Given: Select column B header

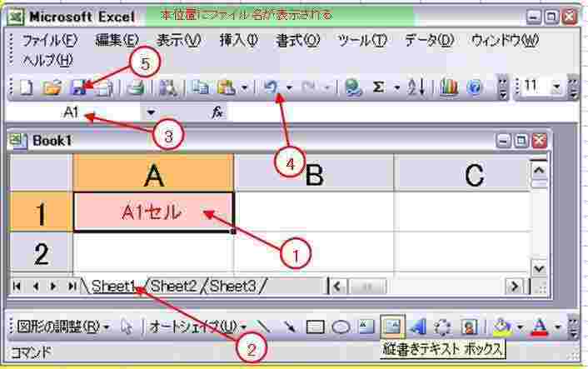Looking at the screenshot, I should click(x=313, y=173).
